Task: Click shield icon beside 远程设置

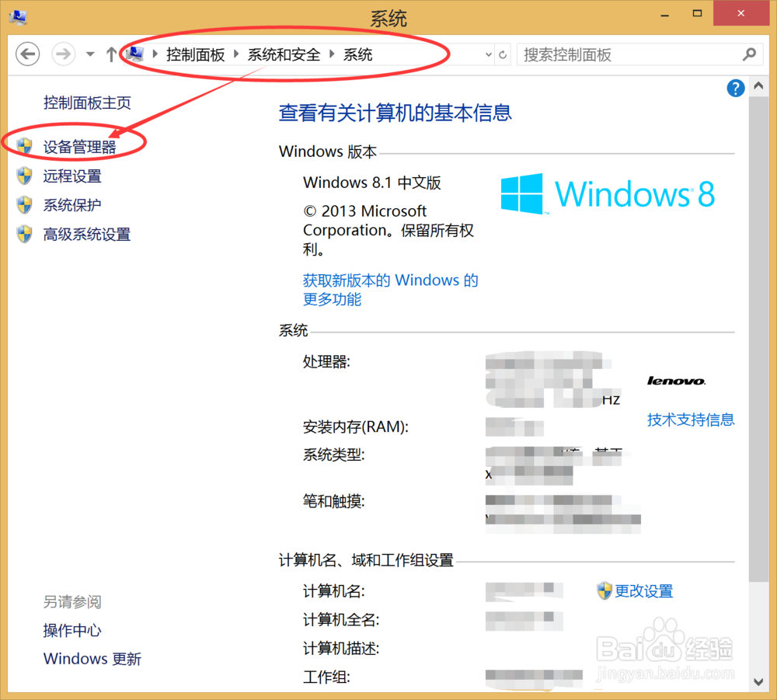Action: [24, 176]
